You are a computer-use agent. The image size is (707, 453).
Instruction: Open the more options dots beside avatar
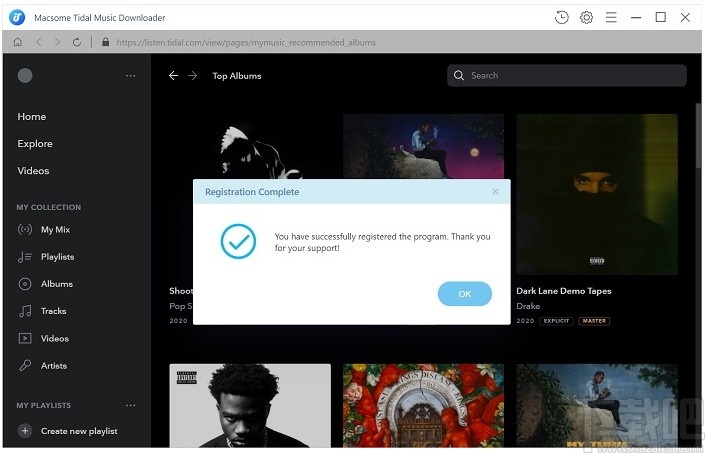[130, 76]
